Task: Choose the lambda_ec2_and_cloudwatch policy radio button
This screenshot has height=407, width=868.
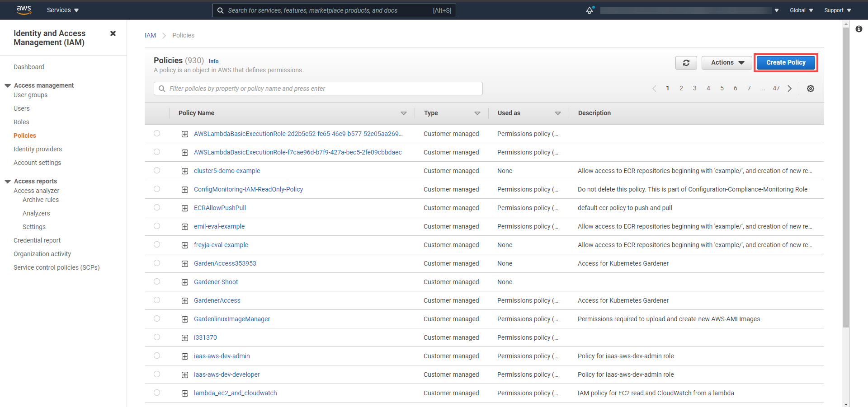Action: coord(157,393)
